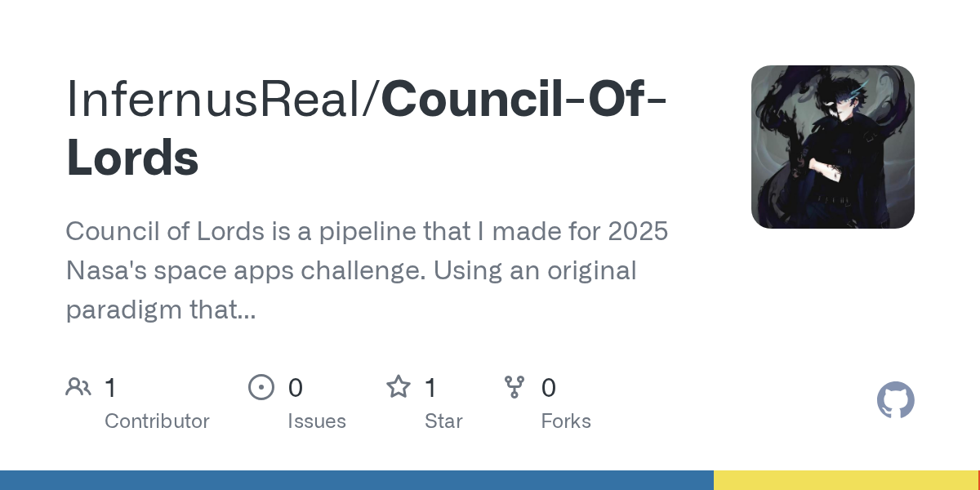
Task: Open the InfernusReal profile avatar image
Action: tap(832, 147)
